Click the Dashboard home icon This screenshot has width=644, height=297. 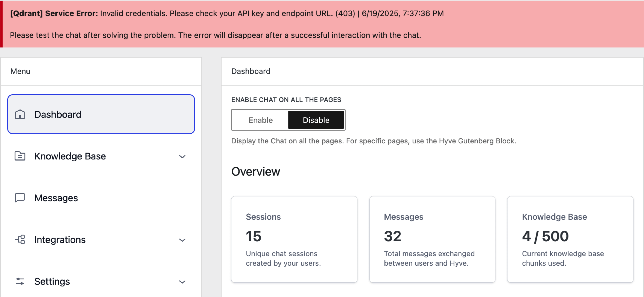[20, 114]
